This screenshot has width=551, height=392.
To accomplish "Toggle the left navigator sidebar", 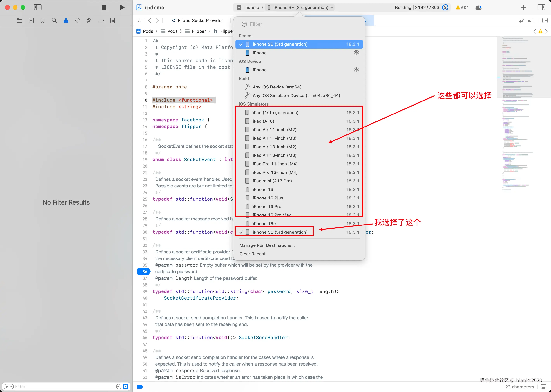I will point(38,8).
